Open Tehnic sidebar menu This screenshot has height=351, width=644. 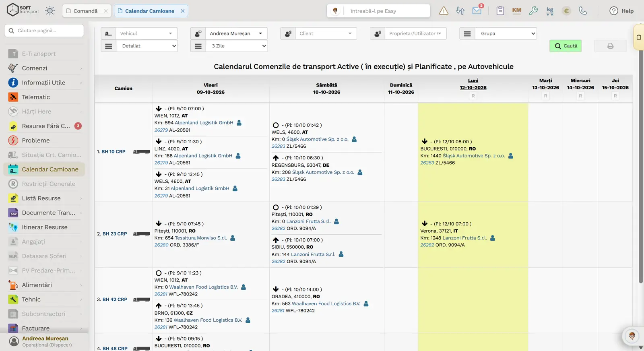(45, 299)
